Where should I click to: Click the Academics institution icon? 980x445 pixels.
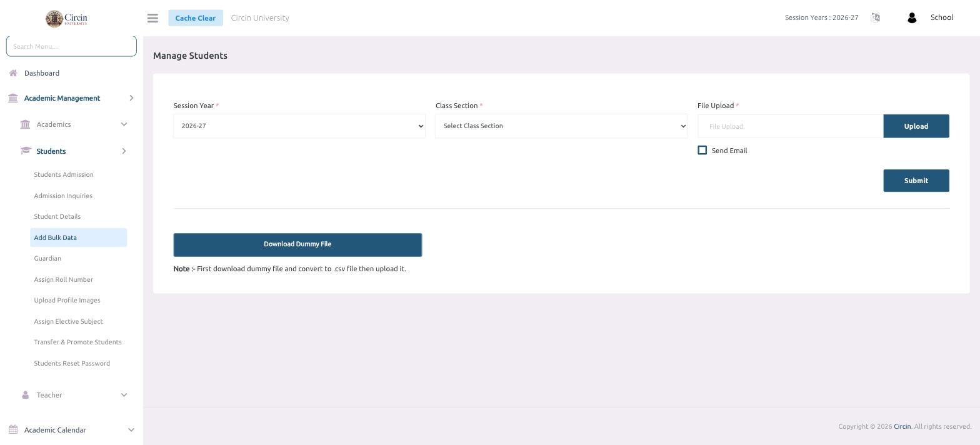click(x=25, y=124)
